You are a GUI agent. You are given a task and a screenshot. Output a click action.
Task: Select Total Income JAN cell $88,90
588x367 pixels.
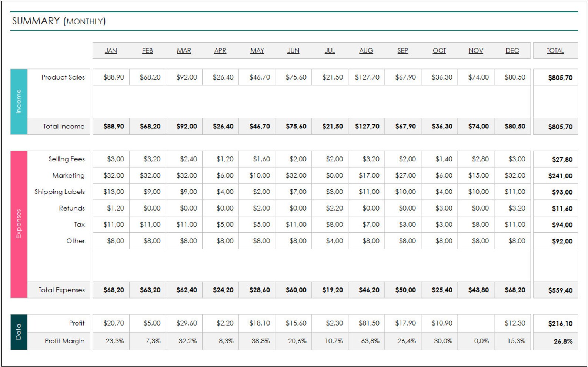111,127
